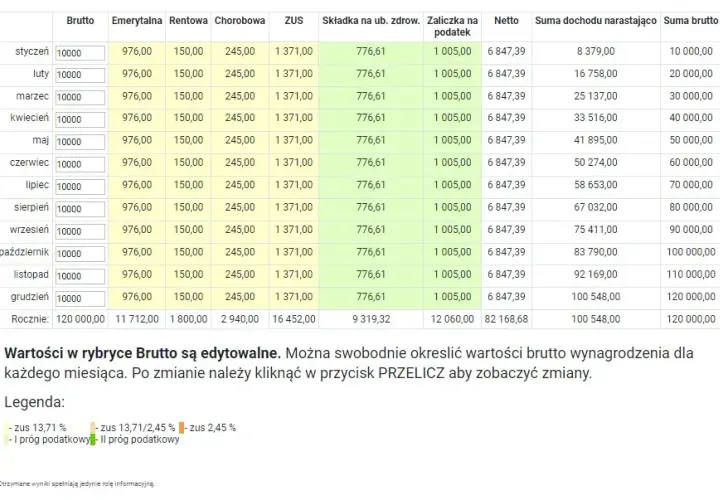Image resolution: width=720 pixels, height=500 pixels.
Task: Click the Rentowa column header
Action: pyautogui.click(x=188, y=21)
